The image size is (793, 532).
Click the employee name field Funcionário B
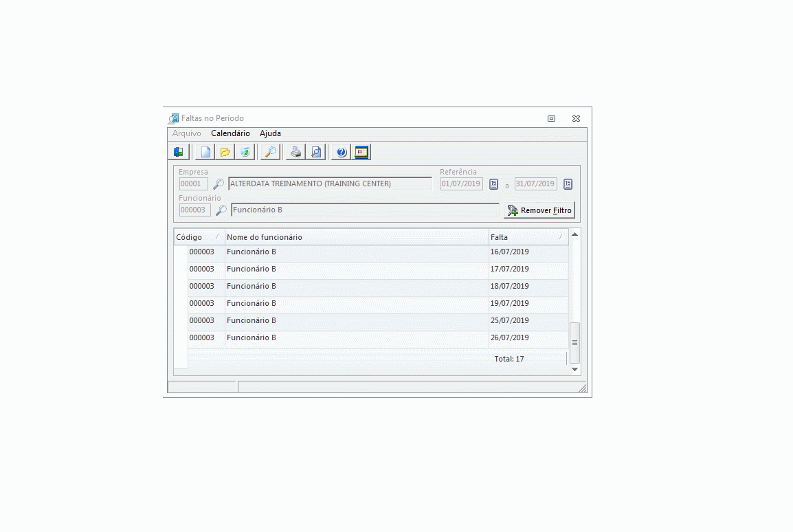(x=365, y=210)
